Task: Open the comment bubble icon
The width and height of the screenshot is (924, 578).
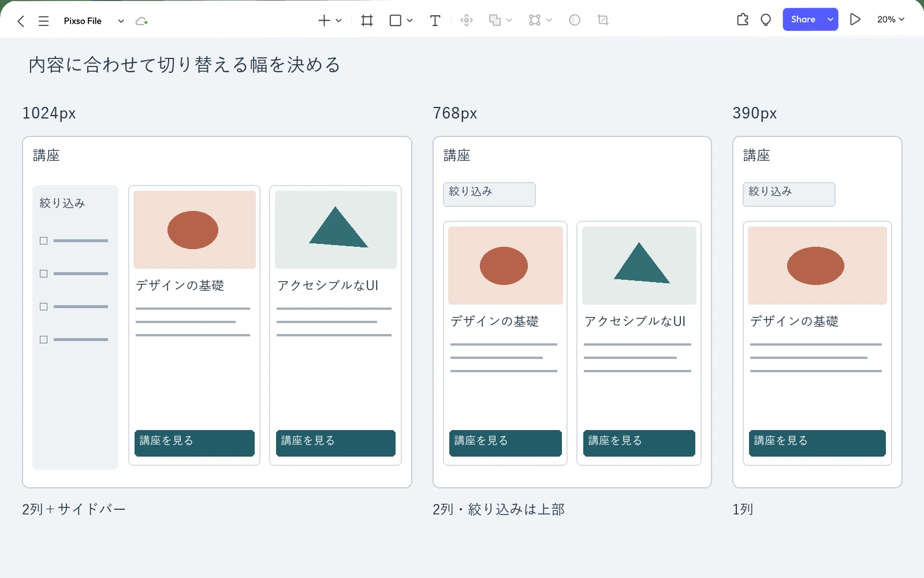Action: pyautogui.click(x=766, y=20)
